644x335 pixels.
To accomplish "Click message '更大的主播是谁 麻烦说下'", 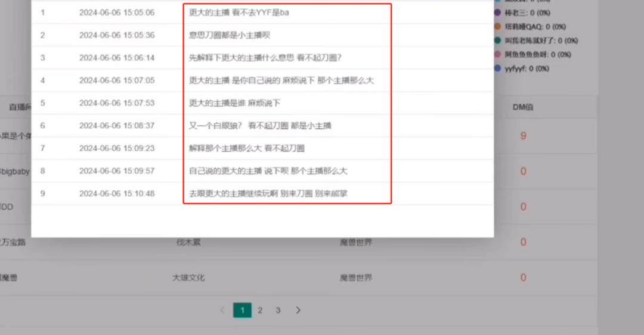I will click(x=234, y=103).
